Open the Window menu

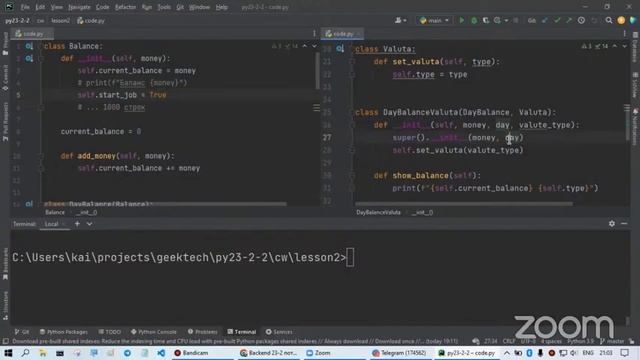pos(199,7)
